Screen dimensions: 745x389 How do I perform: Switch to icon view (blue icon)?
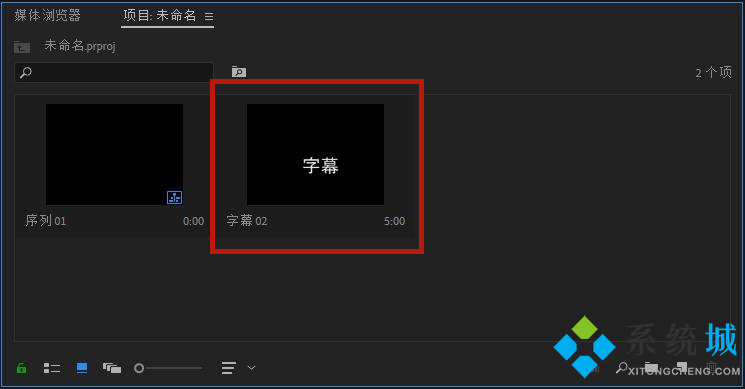[x=82, y=368]
